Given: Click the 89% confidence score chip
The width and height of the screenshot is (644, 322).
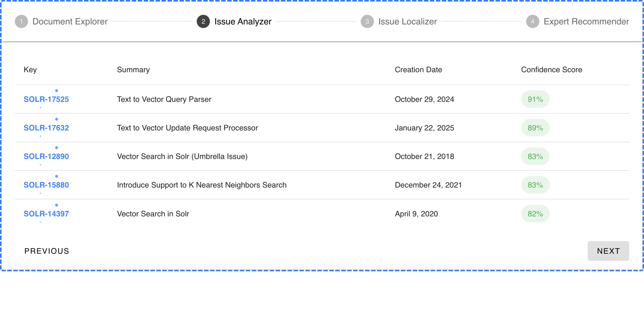Looking at the screenshot, I should [535, 128].
